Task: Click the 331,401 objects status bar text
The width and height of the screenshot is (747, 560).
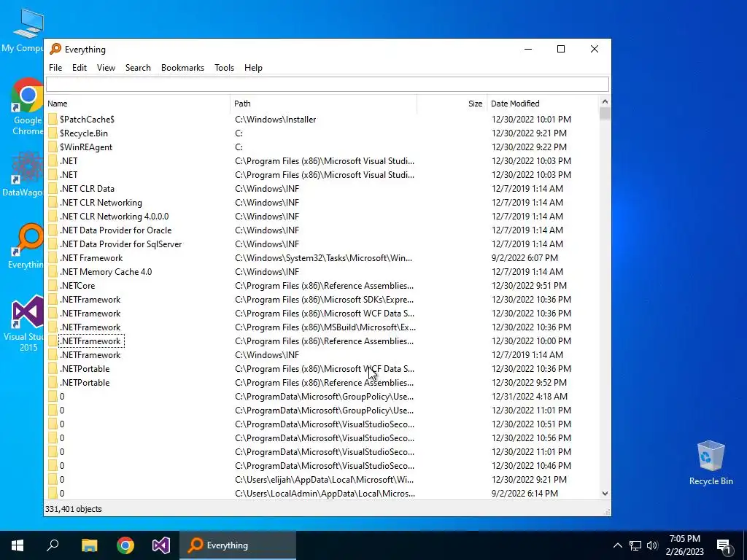Action: [x=74, y=509]
